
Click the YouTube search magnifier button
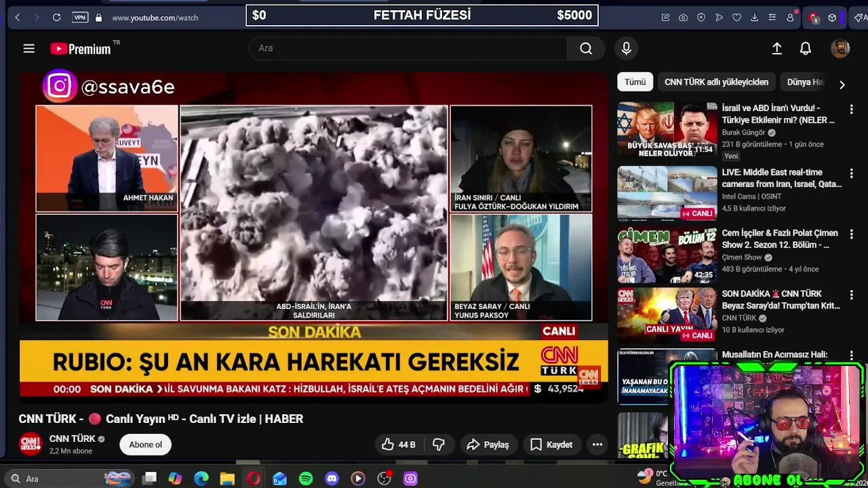pyautogui.click(x=586, y=49)
